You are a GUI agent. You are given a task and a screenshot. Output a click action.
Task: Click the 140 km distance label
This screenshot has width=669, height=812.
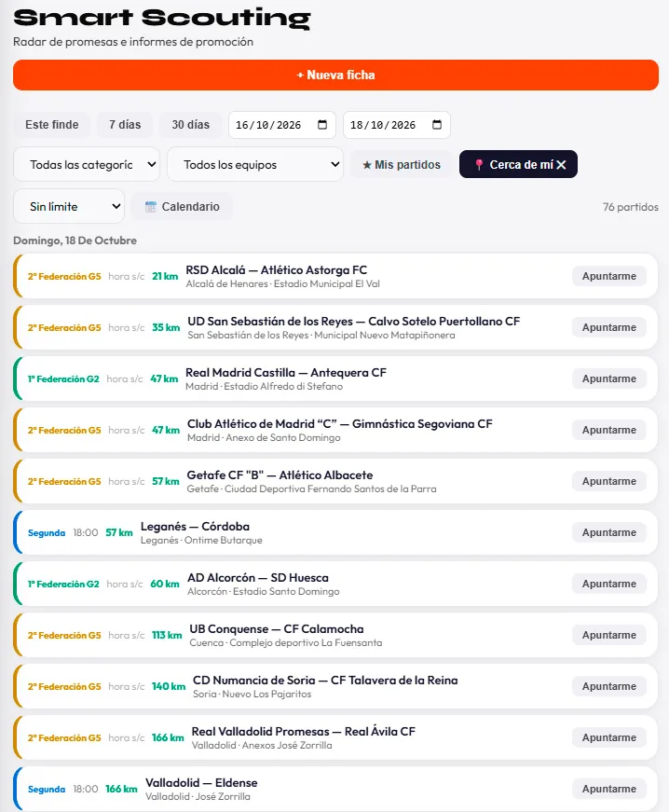click(169, 686)
